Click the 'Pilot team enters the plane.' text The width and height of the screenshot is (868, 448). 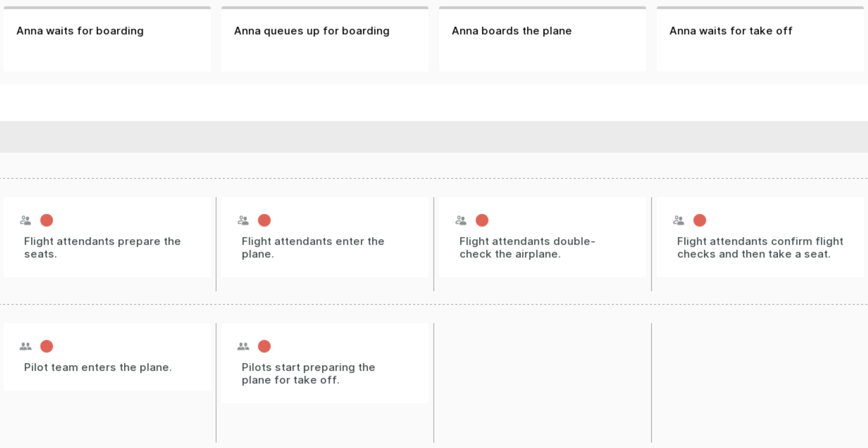[x=98, y=367]
